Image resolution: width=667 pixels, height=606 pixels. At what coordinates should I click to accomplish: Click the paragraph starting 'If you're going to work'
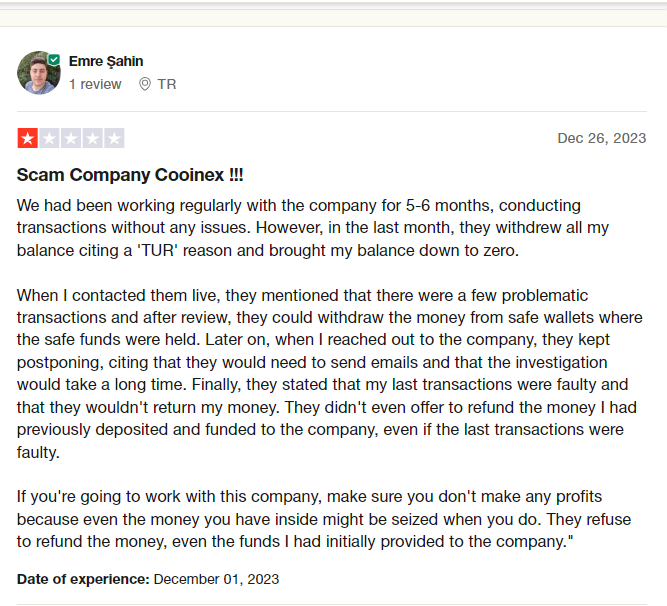pos(324,519)
